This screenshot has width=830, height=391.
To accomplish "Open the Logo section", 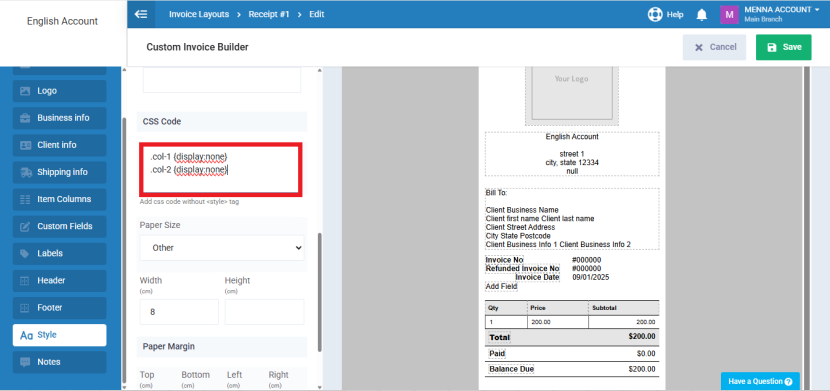I will tap(59, 91).
